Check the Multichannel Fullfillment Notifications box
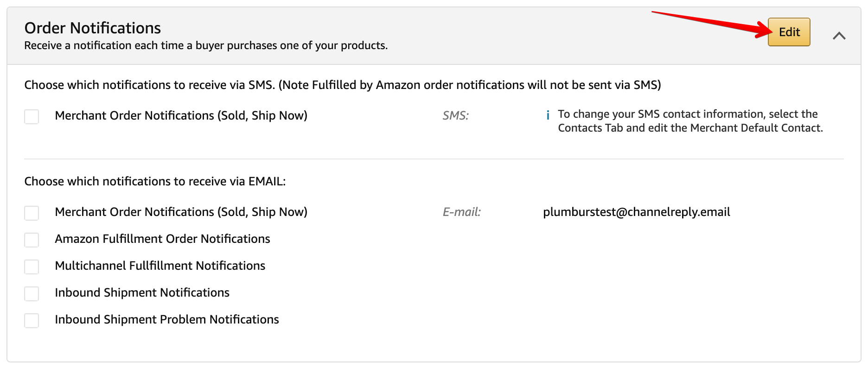The width and height of the screenshot is (868, 368). pos(32,266)
